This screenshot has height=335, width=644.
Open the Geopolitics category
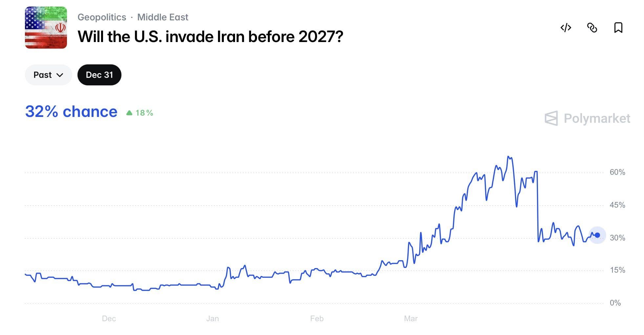point(102,17)
